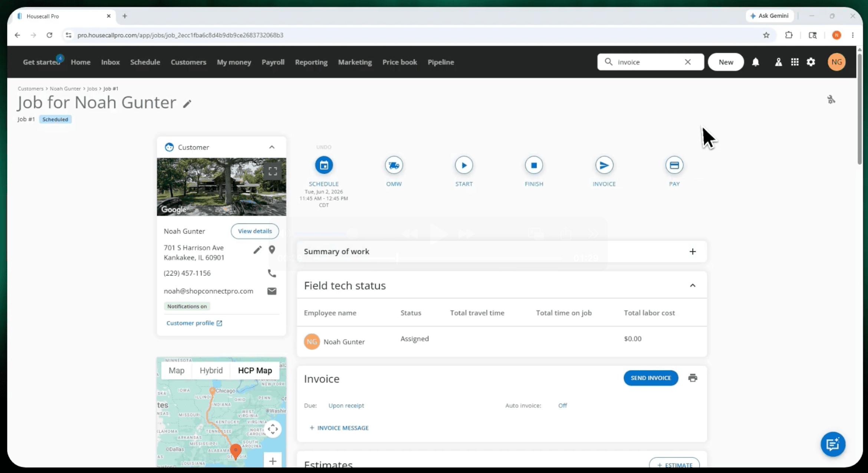Toggle the Auto invoice Off setting
Viewport: 868px width, 473px height.
click(x=562, y=405)
